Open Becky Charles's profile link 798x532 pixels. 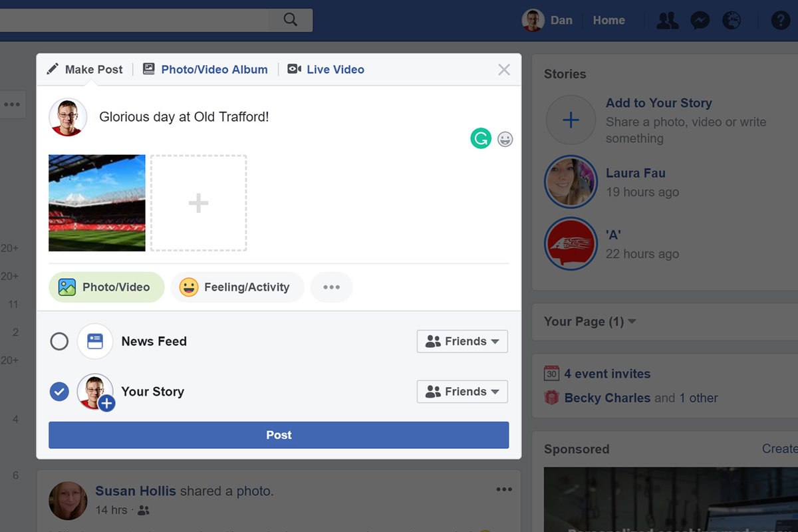coord(607,398)
